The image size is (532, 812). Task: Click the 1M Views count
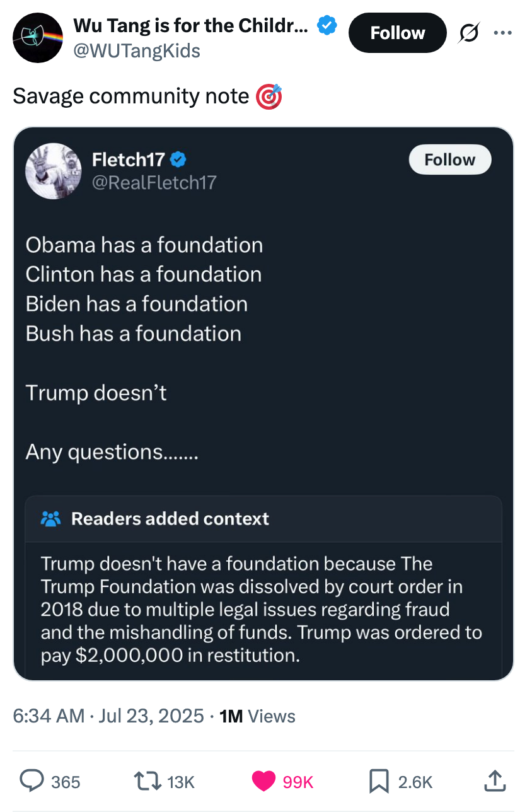pyautogui.click(x=257, y=716)
